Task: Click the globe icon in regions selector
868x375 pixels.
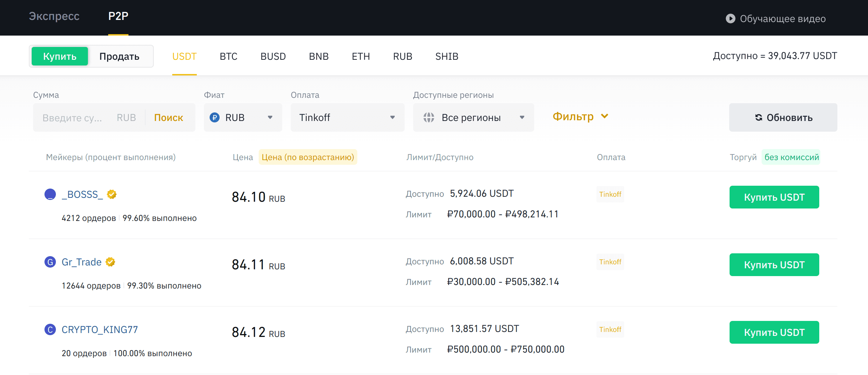Action: [429, 117]
